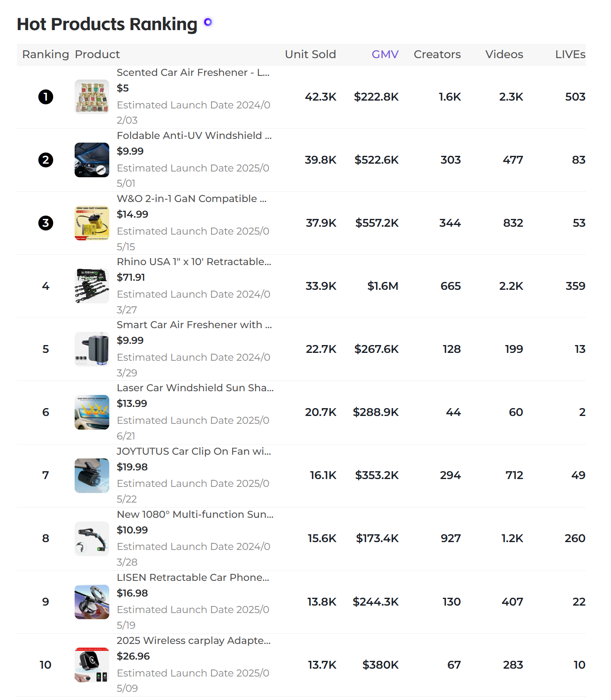
Task: Open JOYTUTUS Car Clip On Fan image
Action: (x=92, y=475)
